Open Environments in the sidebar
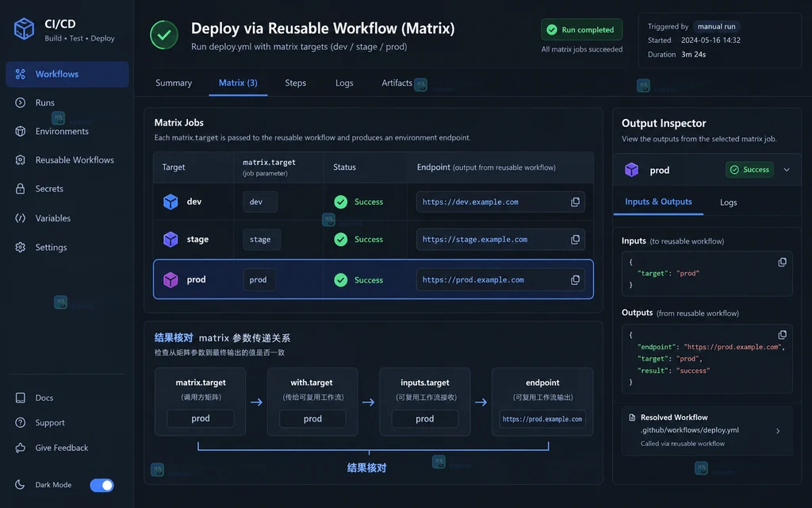Screen dimensions: 812x508 pyautogui.click(x=62, y=131)
